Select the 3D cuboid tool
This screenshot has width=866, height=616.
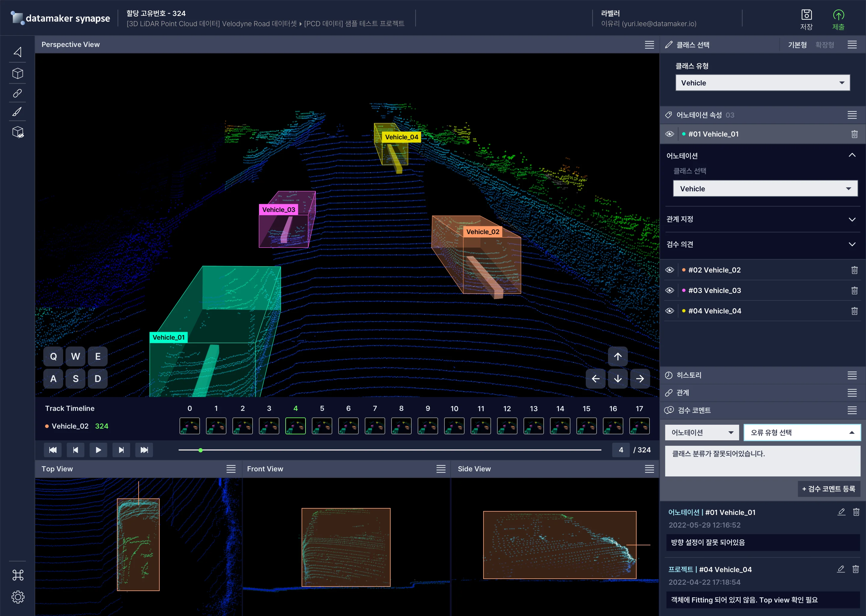pos(17,73)
